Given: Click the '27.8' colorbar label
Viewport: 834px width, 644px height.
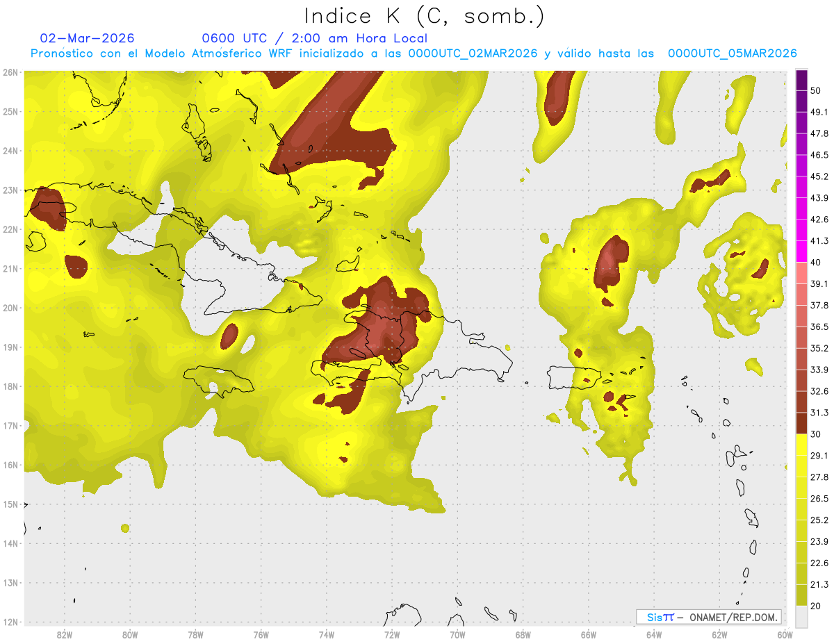Looking at the screenshot, I should click(x=819, y=477).
